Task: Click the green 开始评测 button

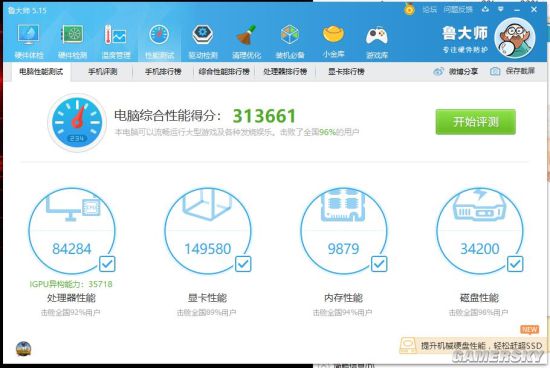Action: 476,122
